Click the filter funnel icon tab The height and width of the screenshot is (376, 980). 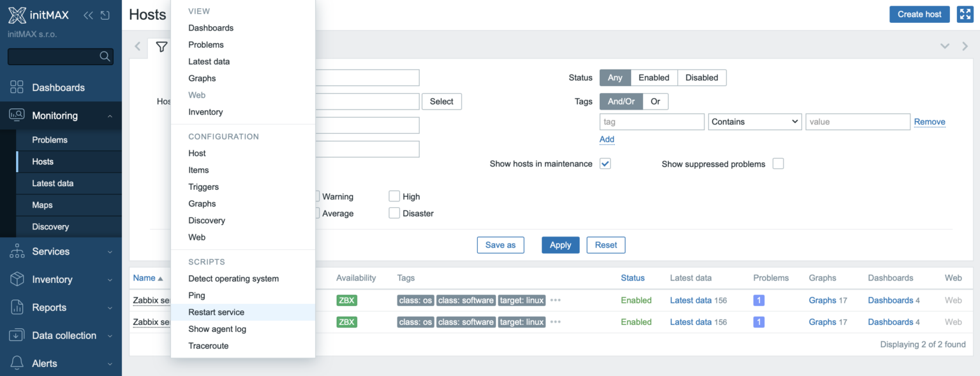161,47
